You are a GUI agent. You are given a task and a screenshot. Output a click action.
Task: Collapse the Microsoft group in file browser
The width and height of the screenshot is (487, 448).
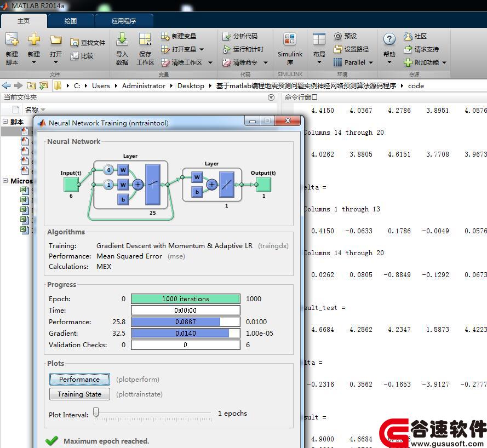5,180
